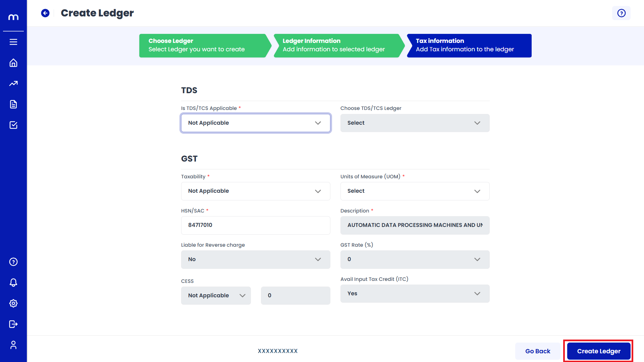Open notifications bell in sidebar

pyautogui.click(x=13, y=283)
